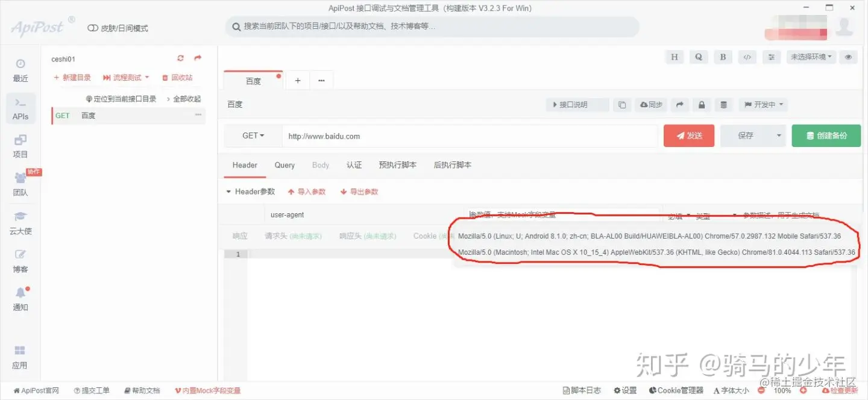Click the user-agent parameter name field
868x400 pixels.
coord(364,215)
